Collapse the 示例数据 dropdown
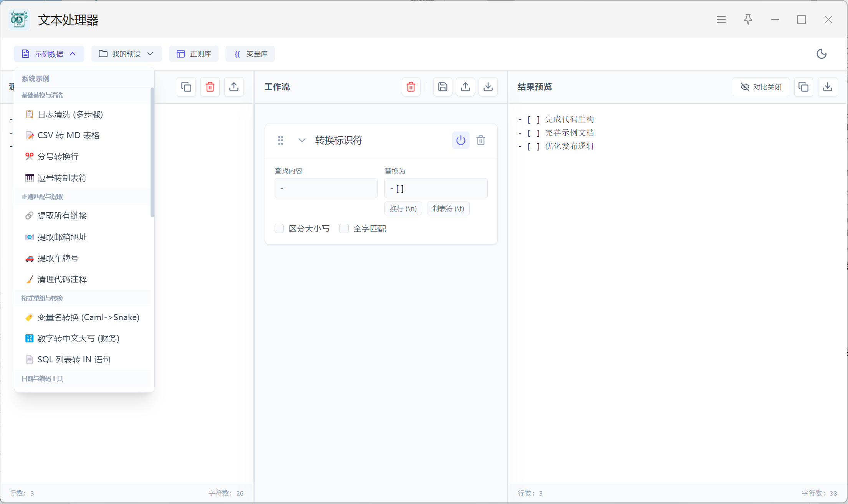Image resolution: width=848 pixels, height=504 pixels. coord(49,54)
